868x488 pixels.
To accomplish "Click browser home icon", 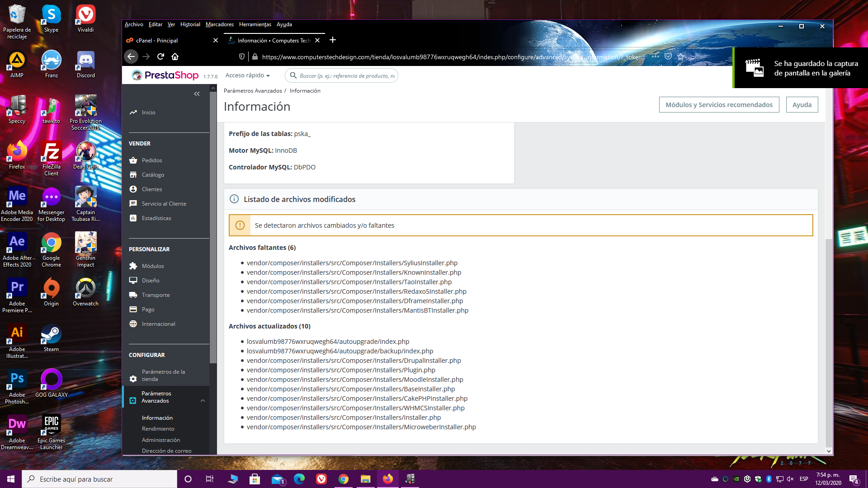I will (175, 56).
